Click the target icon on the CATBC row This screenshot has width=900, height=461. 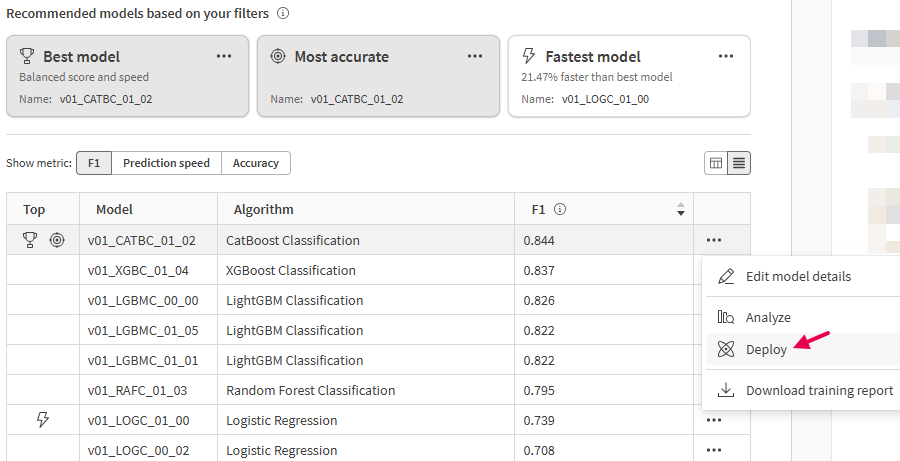[x=57, y=240]
